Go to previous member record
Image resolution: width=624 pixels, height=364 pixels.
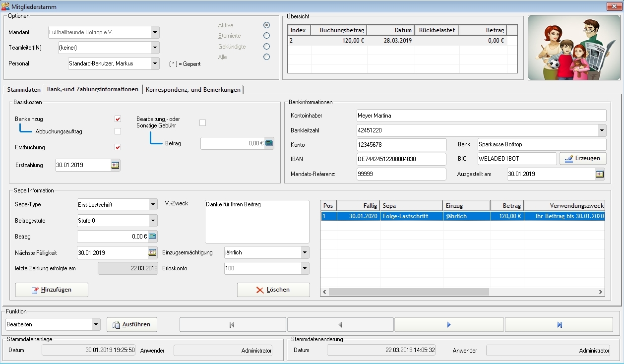(340, 325)
